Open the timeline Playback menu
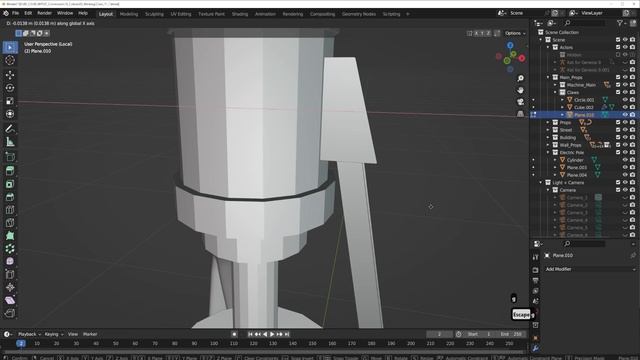 29,334
